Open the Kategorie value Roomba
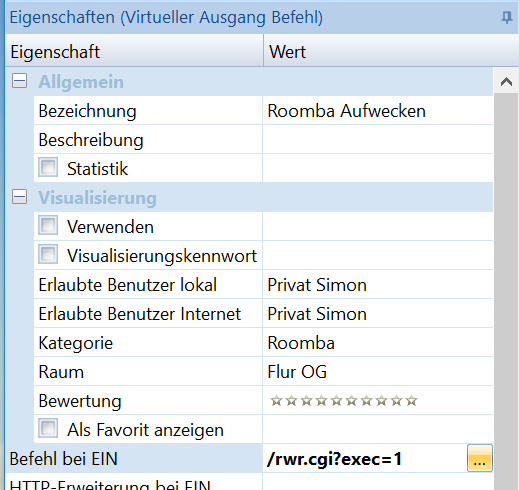The height and width of the screenshot is (490, 520). click(x=378, y=343)
